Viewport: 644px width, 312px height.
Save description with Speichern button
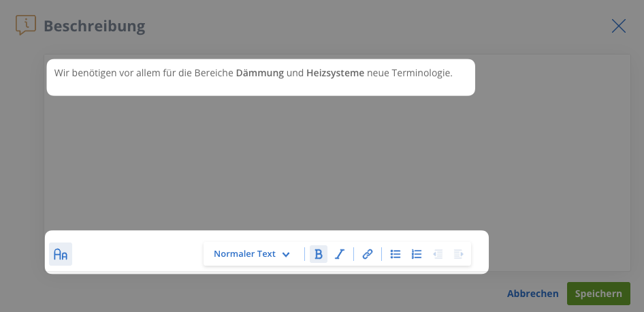tap(598, 294)
